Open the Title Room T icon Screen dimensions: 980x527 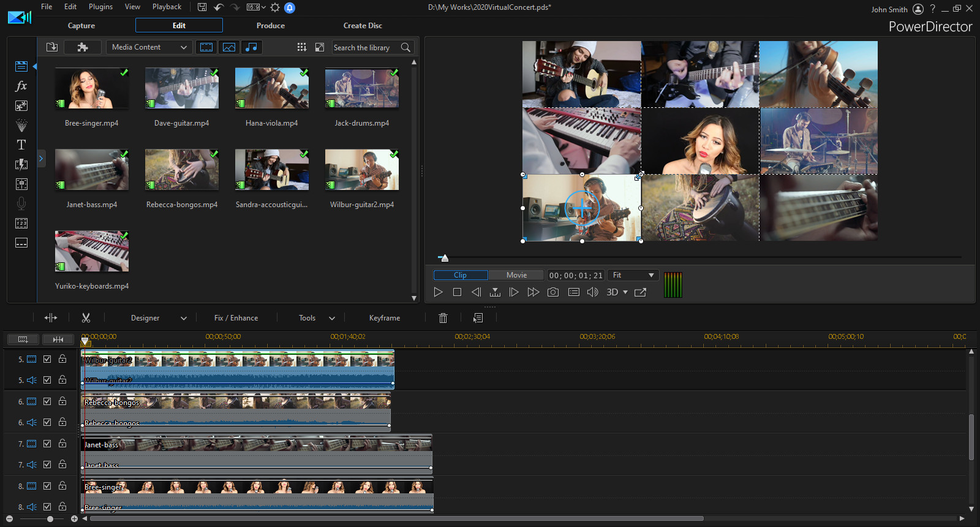21,145
